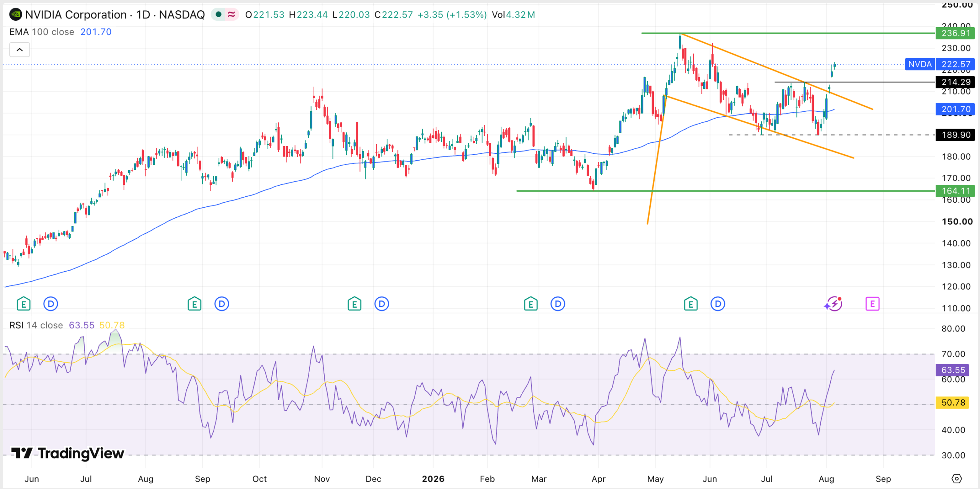Image resolution: width=980 pixels, height=489 pixels.
Task: Click the 170.00 level on the price axis
Action: (956, 178)
